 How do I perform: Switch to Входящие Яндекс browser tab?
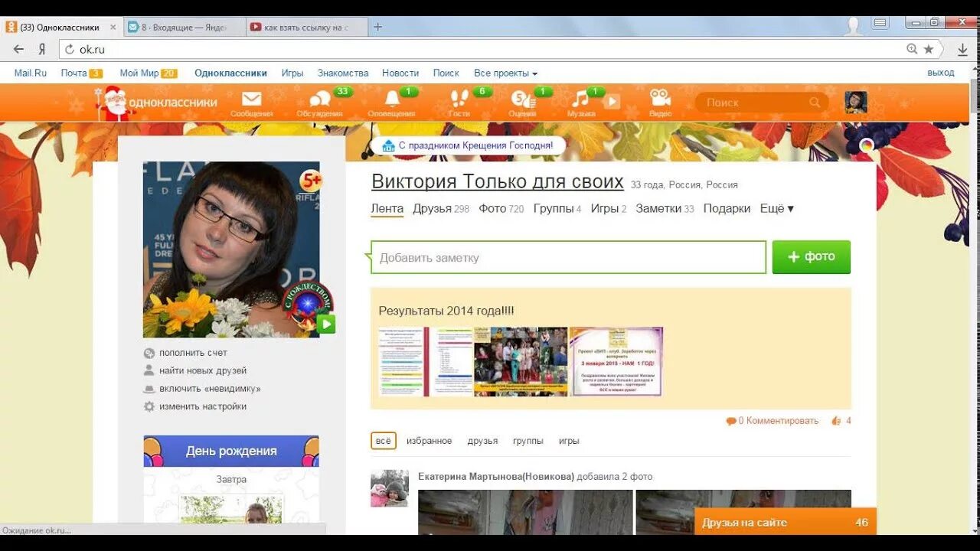pyautogui.click(x=184, y=27)
